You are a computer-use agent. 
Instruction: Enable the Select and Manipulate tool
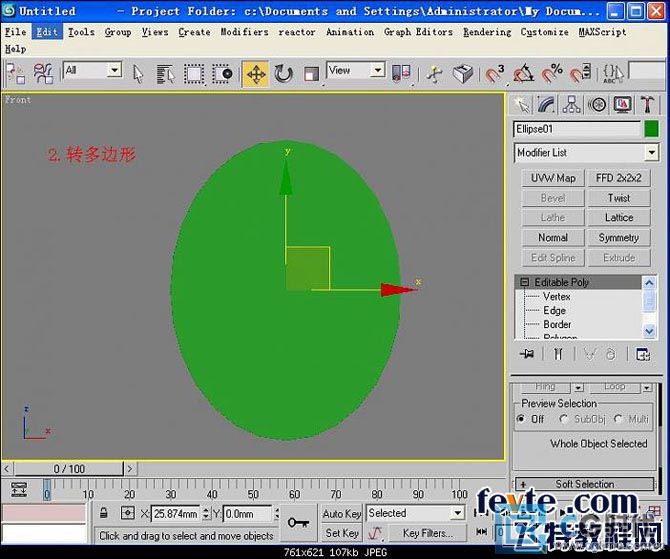click(x=435, y=74)
